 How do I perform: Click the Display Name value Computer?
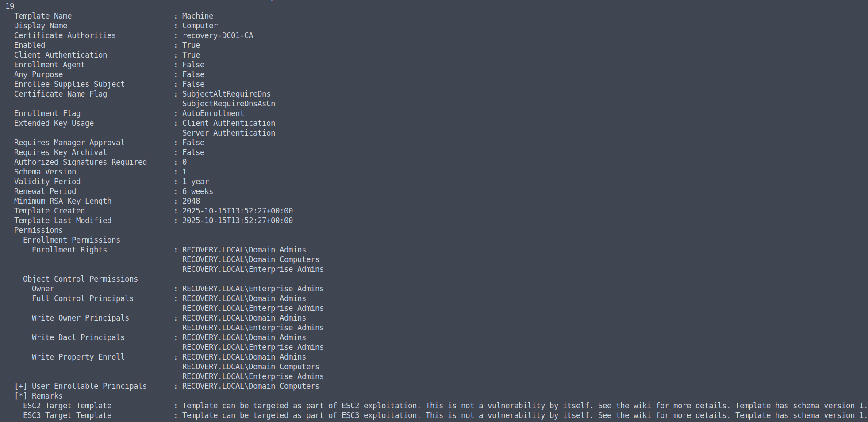(200, 26)
